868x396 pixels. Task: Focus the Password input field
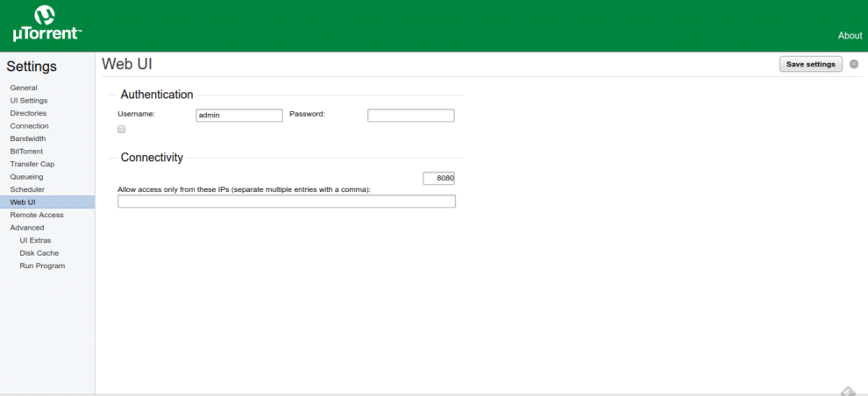point(410,115)
